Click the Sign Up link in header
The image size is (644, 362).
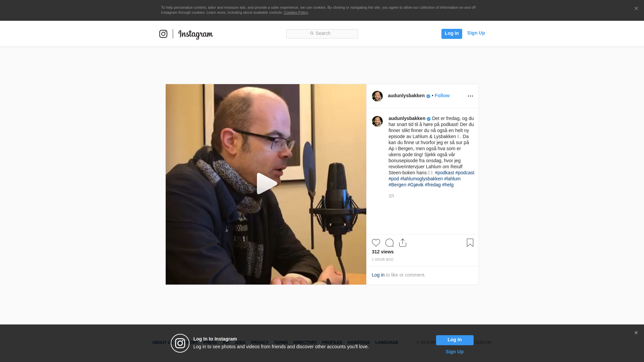click(x=476, y=33)
